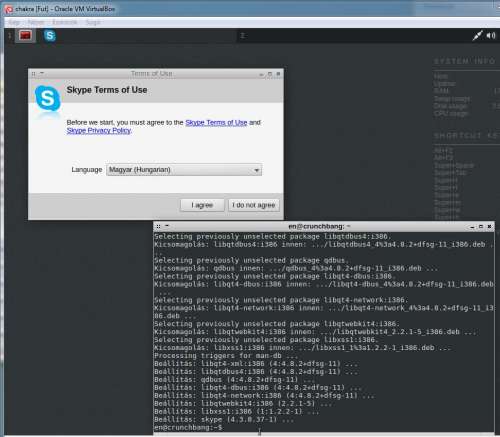Click the 'Processing triggers for man-db' line

[x=226, y=356]
